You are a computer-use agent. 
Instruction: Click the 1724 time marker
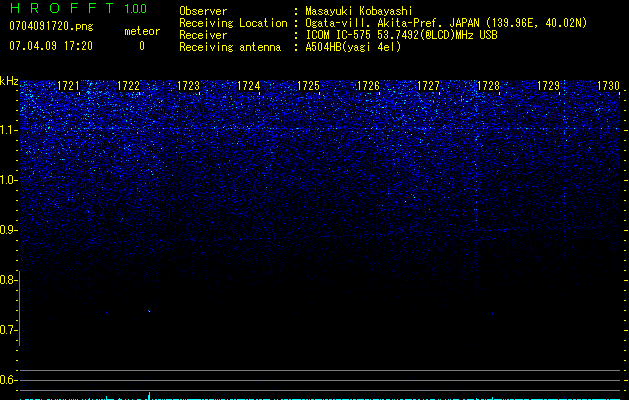pos(249,86)
